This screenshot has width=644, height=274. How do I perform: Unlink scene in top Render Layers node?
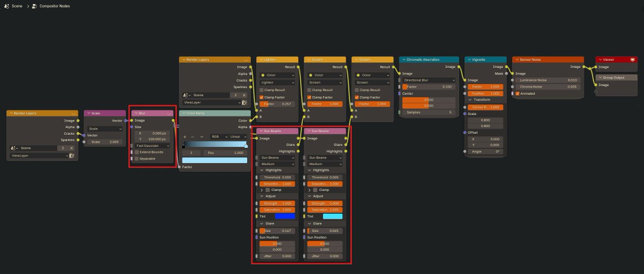click(244, 95)
